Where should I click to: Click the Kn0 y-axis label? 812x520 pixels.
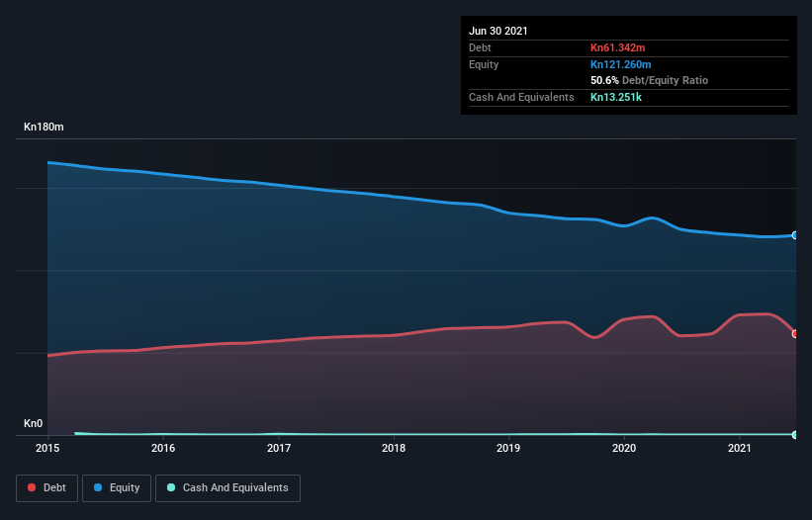tap(34, 423)
